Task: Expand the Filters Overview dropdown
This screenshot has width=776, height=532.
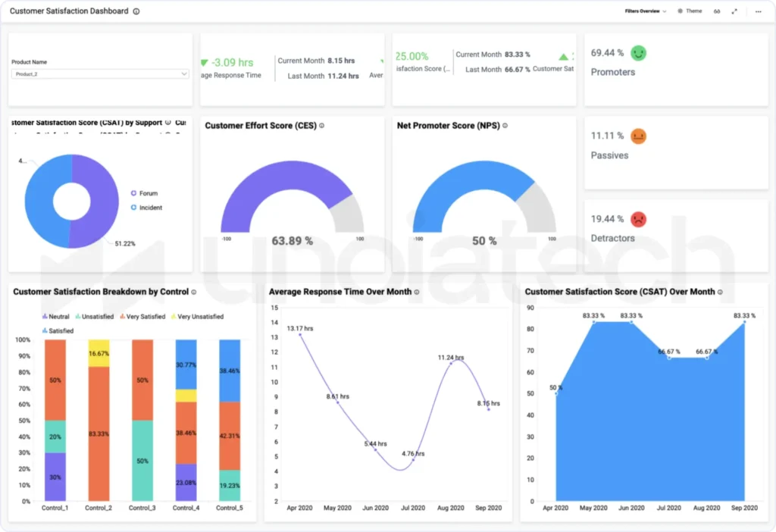Action: click(646, 11)
